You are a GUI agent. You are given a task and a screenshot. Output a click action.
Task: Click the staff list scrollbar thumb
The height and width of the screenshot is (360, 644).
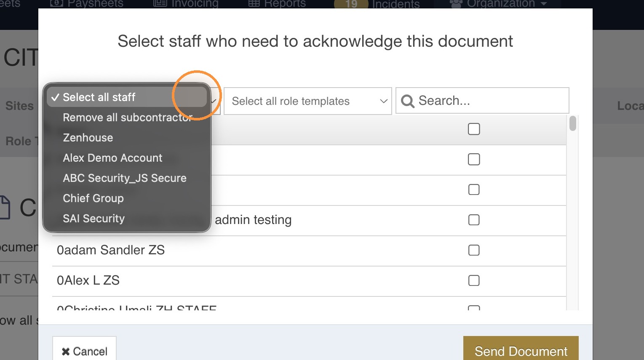point(572,123)
